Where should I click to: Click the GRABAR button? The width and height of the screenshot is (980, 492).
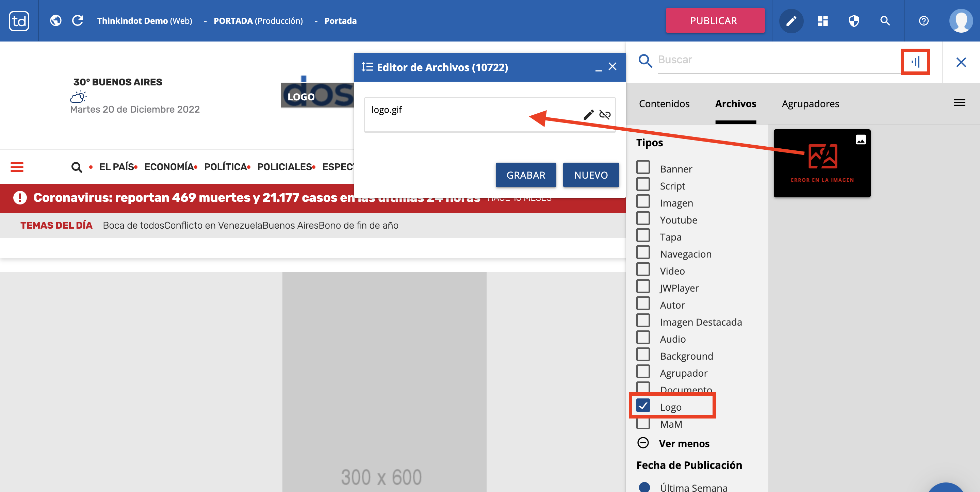525,175
